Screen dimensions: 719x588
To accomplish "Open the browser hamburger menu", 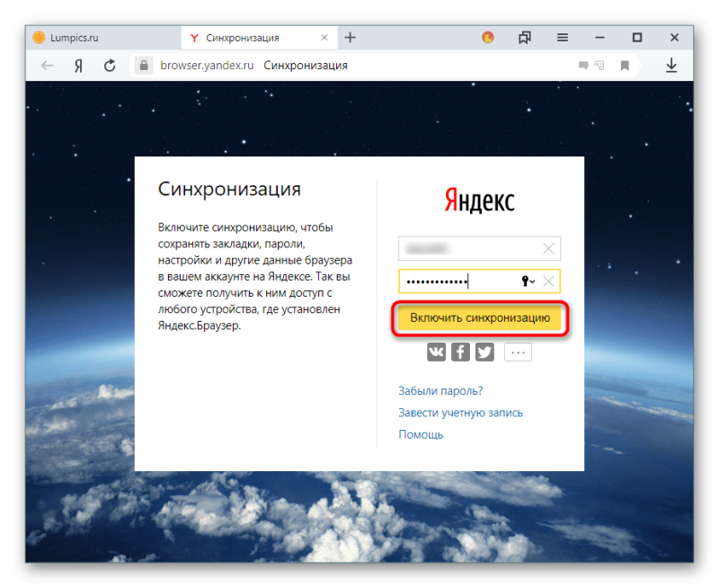I will click(563, 37).
